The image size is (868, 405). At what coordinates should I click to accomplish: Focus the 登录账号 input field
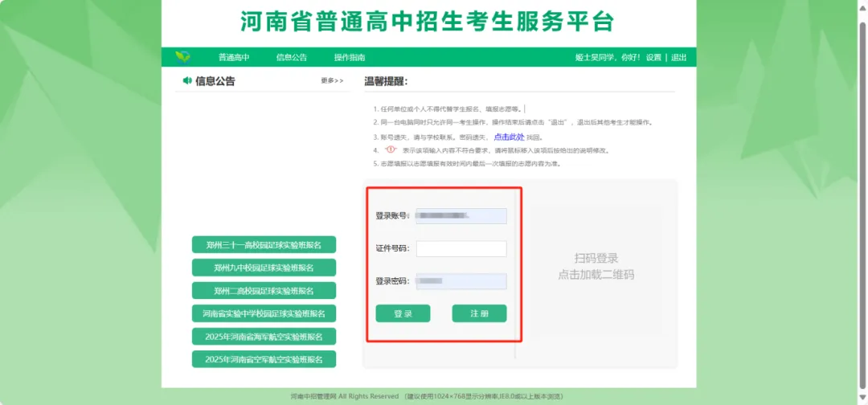click(x=461, y=216)
